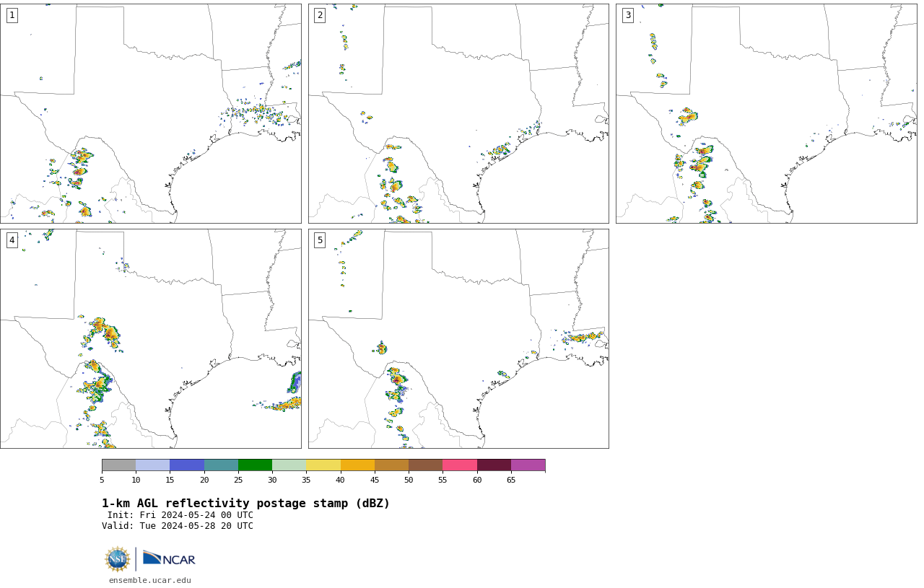Screen dimensions: 924x588
Task: Click the maroon 60-65 dBZ color swatch
Action: click(x=494, y=465)
